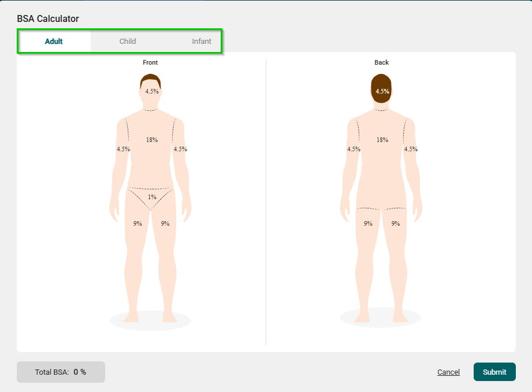Select the front torso 18% region
Image resolution: width=532 pixels, height=392 pixels.
pos(151,140)
